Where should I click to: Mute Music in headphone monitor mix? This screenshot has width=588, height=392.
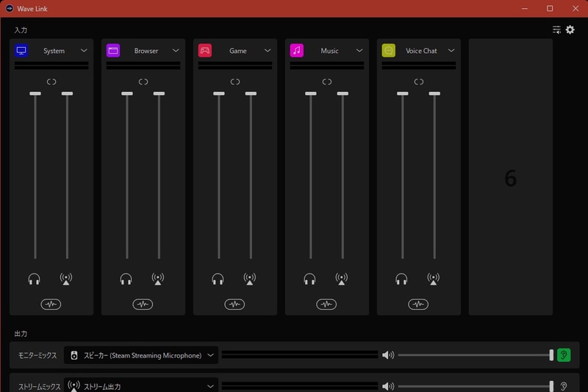click(x=309, y=279)
